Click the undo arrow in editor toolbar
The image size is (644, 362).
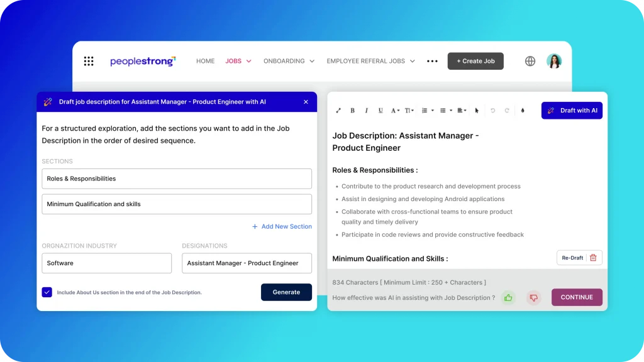click(492, 111)
